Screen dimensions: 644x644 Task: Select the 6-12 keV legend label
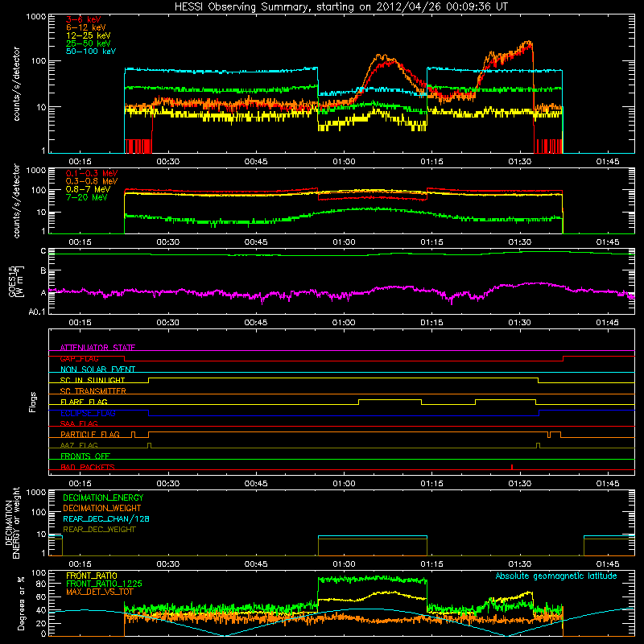86,27
